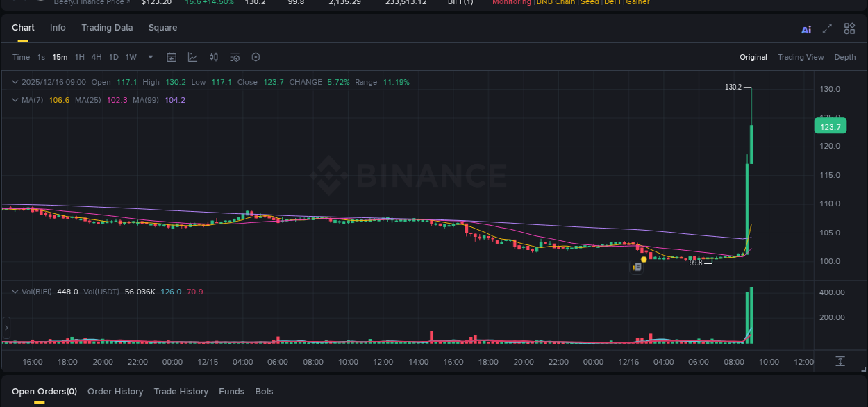868x407 pixels.
Task: Expand the chart using the diagonal arrows icon
Action: tap(826, 28)
